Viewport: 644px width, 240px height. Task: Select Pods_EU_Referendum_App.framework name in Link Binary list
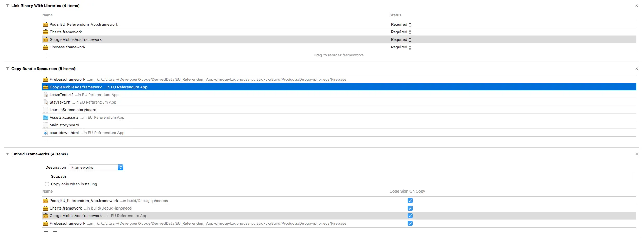click(x=84, y=24)
